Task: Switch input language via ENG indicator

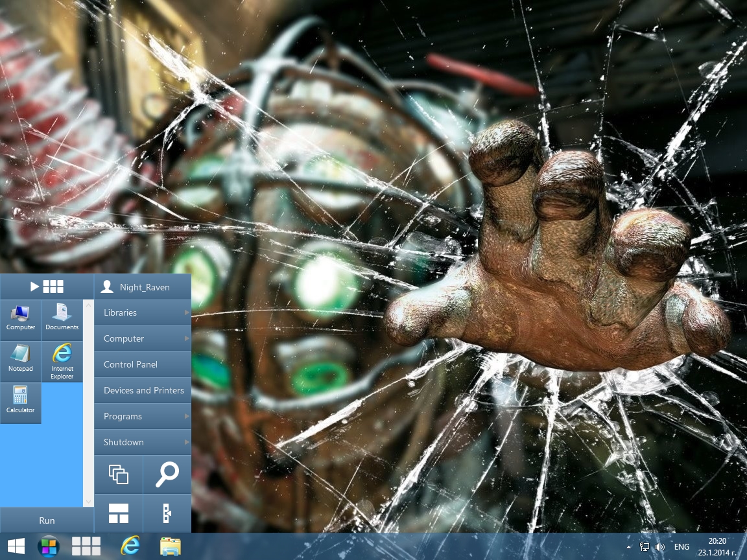Action: [682, 546]
